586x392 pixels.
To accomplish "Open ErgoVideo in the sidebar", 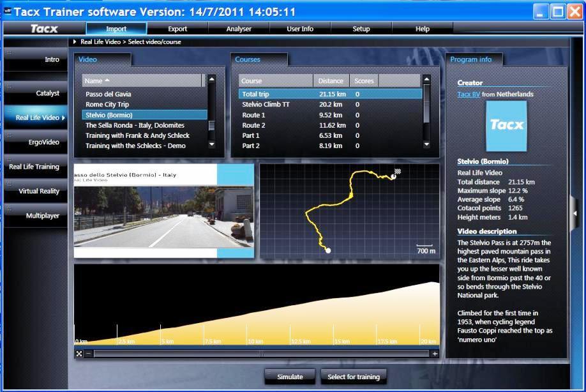I will [36, 142].
